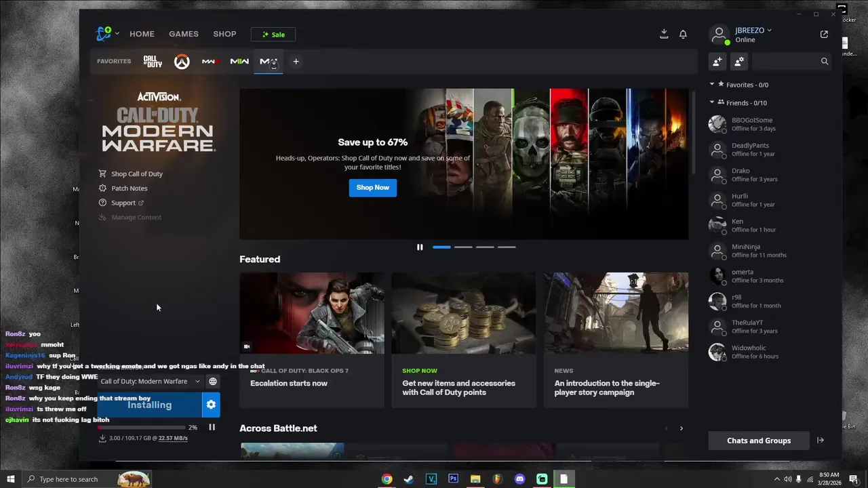Click the Add a Friend icon

tap(717, 61)
